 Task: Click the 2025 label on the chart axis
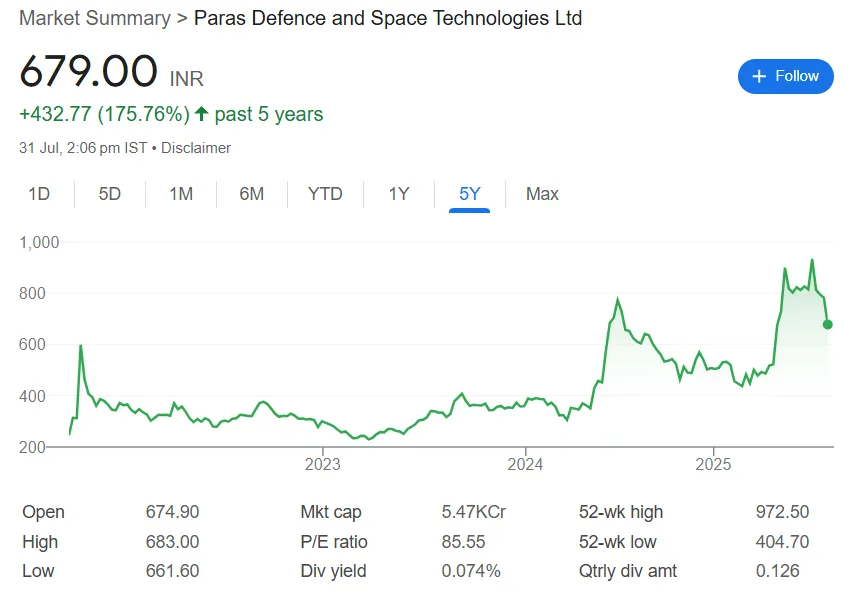click(x=713, y=464)
